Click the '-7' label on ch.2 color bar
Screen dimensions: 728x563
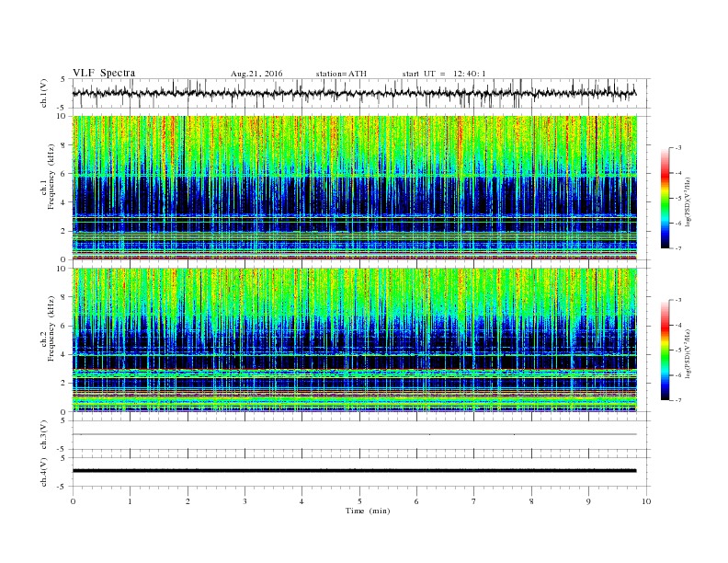[678, 400]
